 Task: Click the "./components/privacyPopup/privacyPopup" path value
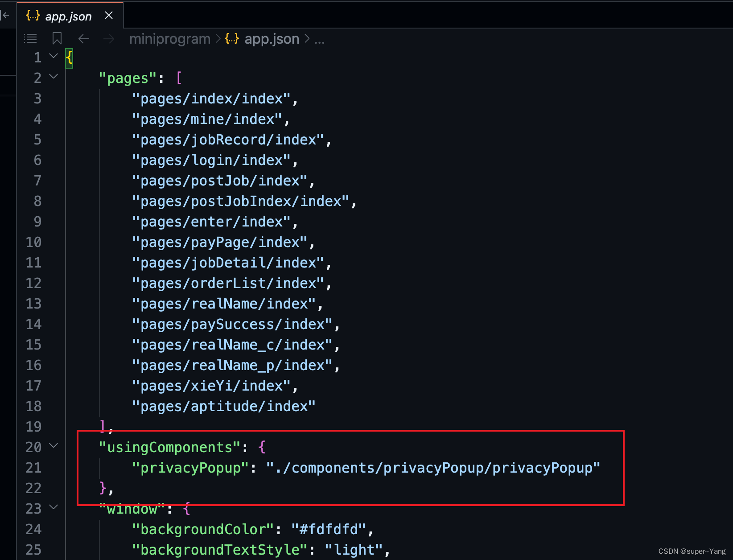click(x=433, y=468)
